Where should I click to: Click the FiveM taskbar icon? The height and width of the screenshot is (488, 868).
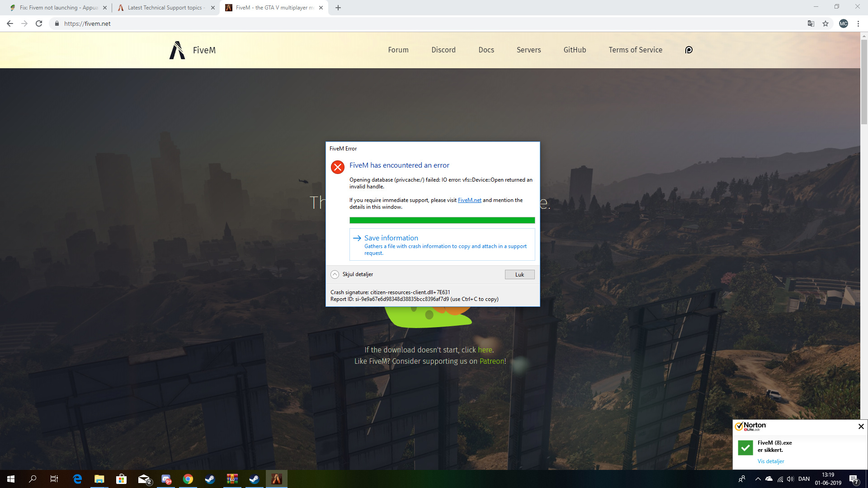[x=276, y=479]
